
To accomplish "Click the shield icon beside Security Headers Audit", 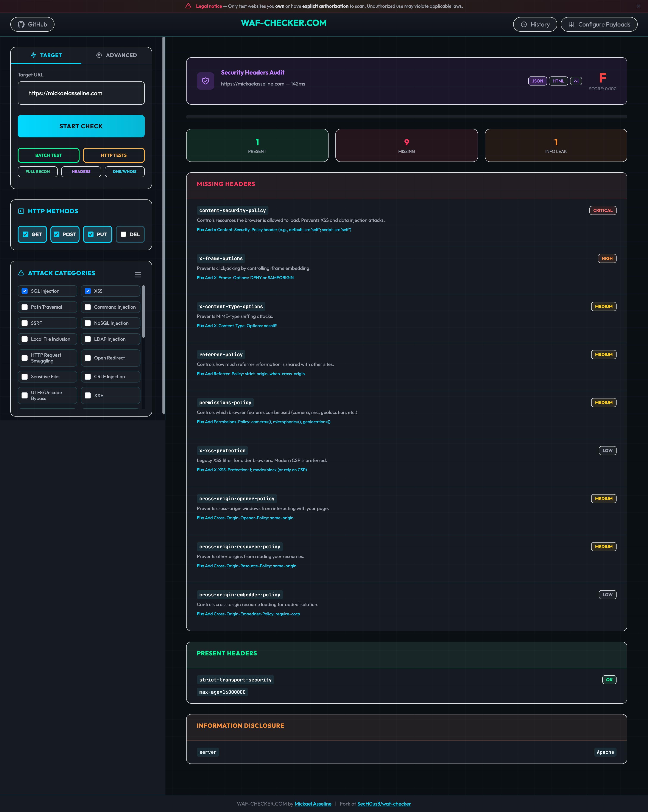I will [x=205, y=81].
